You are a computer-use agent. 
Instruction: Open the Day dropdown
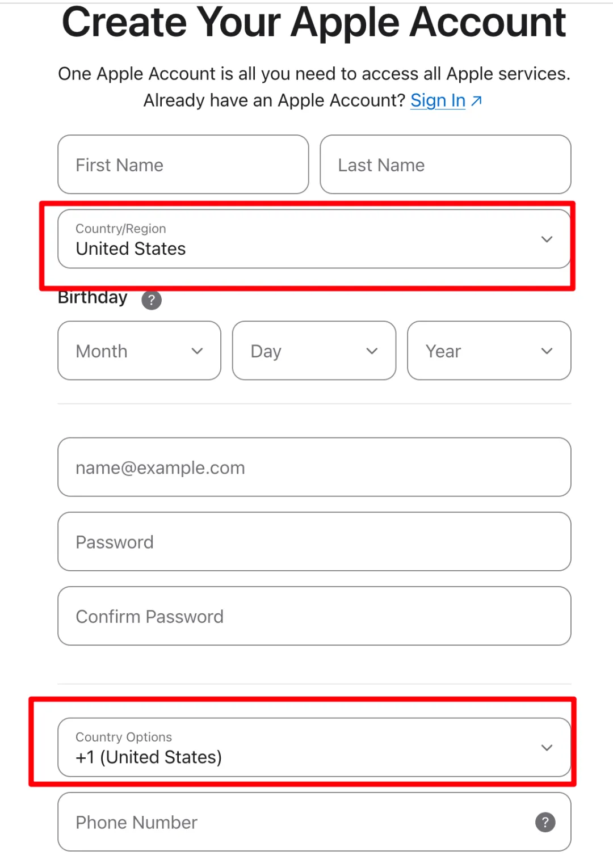click(x=314, y=351)
